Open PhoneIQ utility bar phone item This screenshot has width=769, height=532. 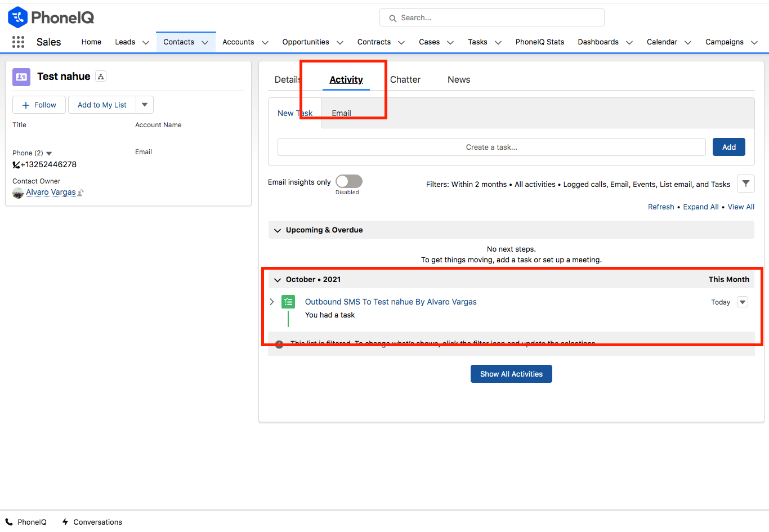pos(26,522)
